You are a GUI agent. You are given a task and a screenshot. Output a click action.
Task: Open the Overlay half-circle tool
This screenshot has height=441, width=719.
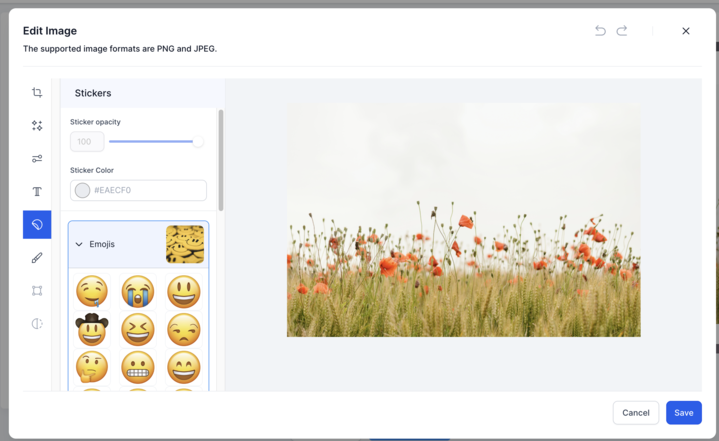pyautogui.click(x=37, y=324)
